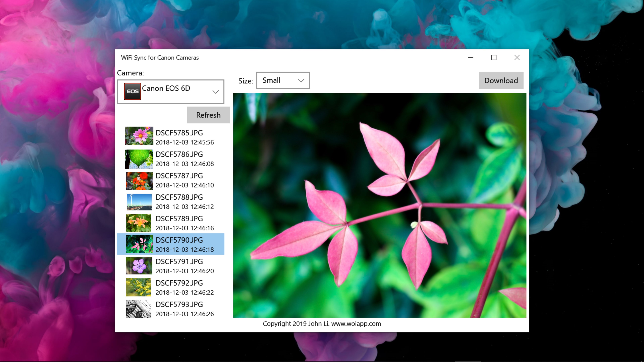Select the purple flower thumbnail DSCF5791.JPG
644x362 pixels.
(x=139, y=266)
